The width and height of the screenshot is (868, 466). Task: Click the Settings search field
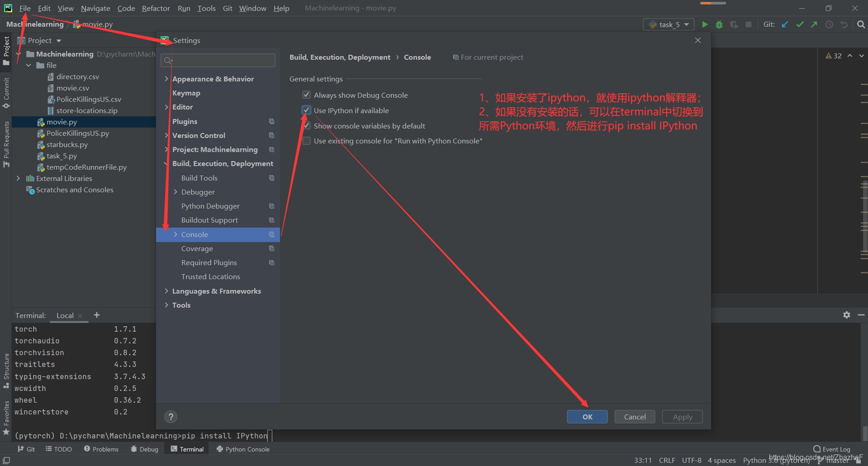[218, 60]
